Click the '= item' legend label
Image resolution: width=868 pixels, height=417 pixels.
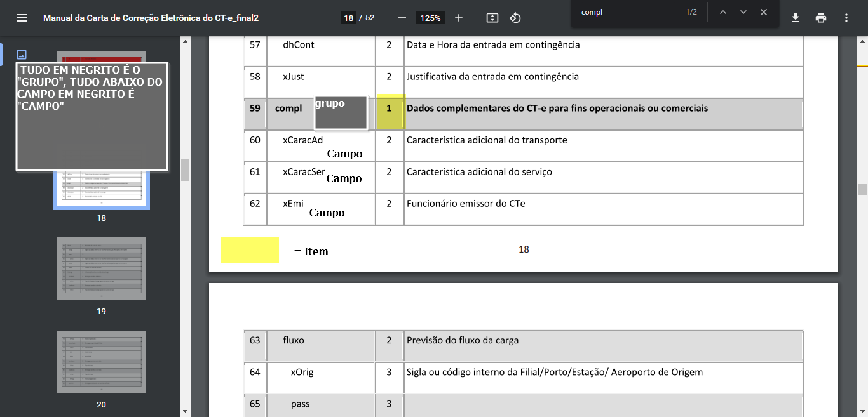click(x=311, y=252)
